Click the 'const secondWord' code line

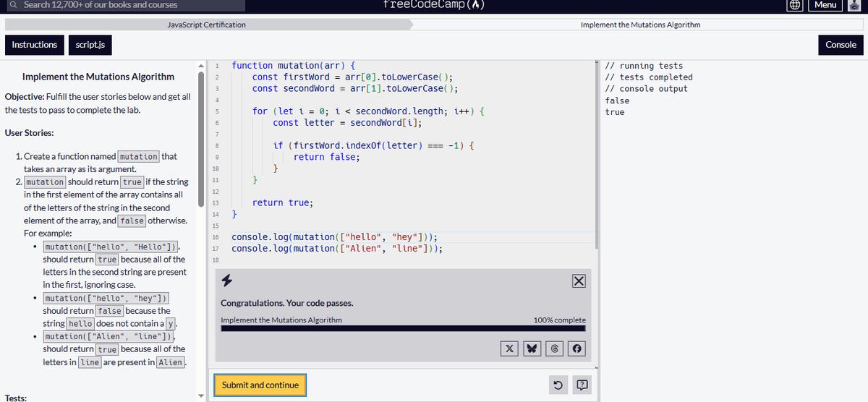click(x=356, y=89)
